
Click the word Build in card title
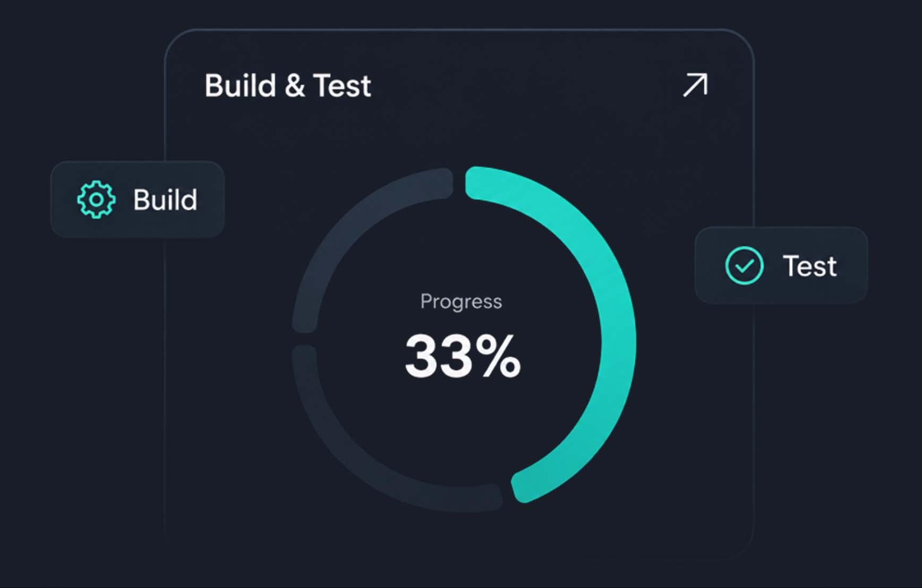pyautogui.click(x=240, y=85)
